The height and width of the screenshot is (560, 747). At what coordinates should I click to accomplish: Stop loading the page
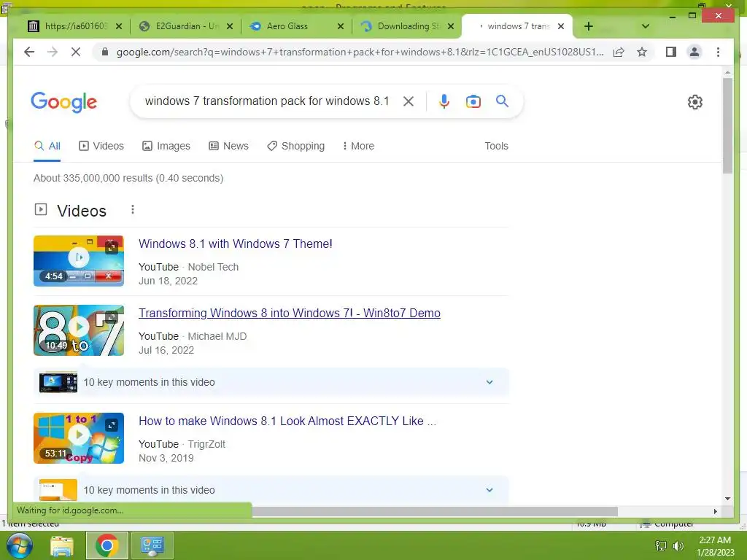76,52
